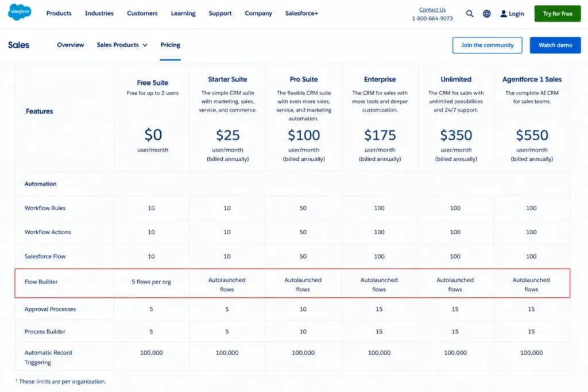Screen dimensions: 588x392
Task: Click Salesforce Flow value 100 for Unlimited
Action: 455,257
